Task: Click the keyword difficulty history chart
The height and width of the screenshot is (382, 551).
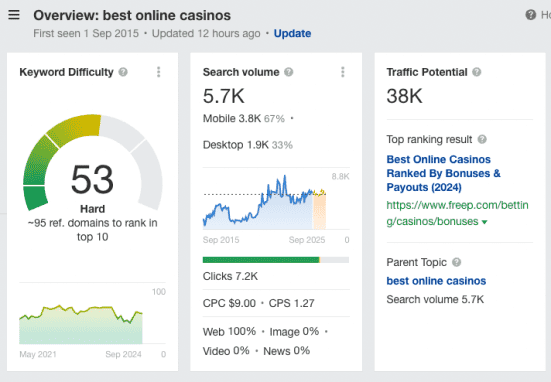Action: point(81,324)
